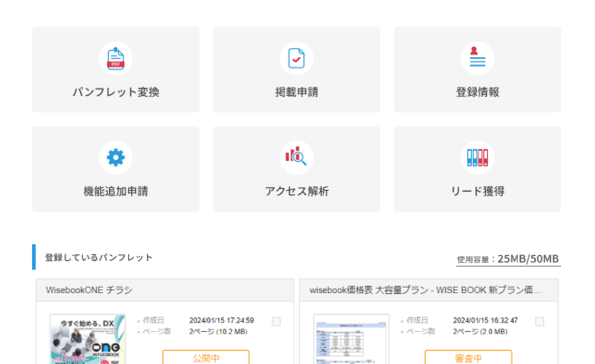
Task: Tick the checkbox for WisebookONE チラシ
Action: [x=276, y=321]
